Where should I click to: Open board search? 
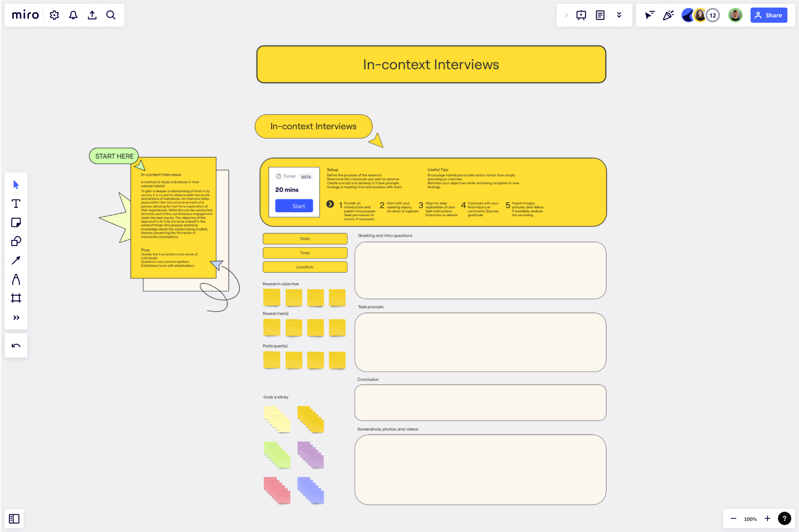click(110, 15)
